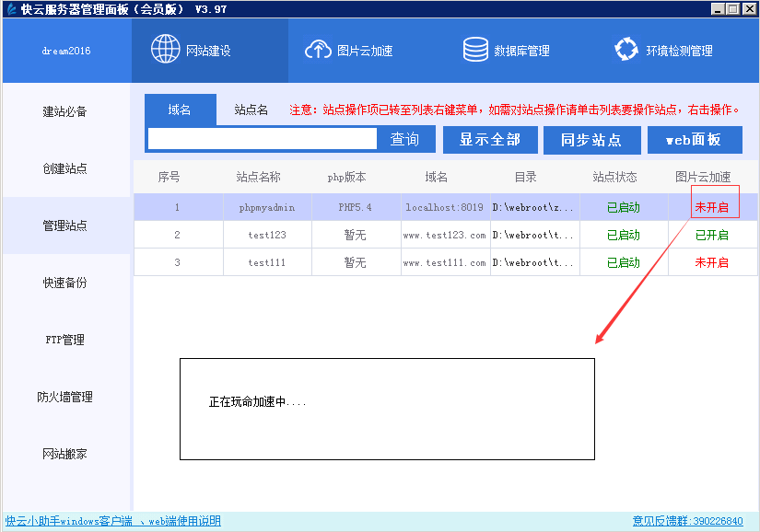Click the row number 3 cell
This screenshot has width=760, height=532.
click(x=178, y=263)
